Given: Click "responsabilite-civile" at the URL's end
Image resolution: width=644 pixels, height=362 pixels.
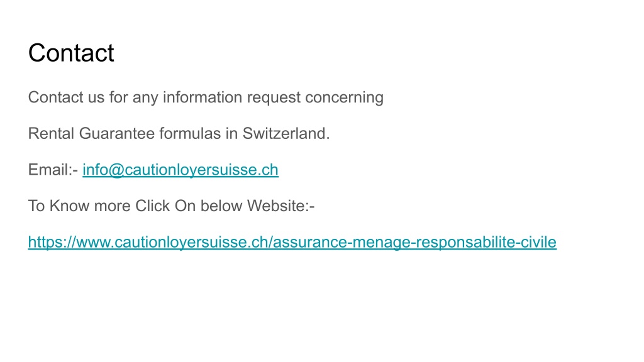Looking at the screenshot, I should tap(486, 242).
